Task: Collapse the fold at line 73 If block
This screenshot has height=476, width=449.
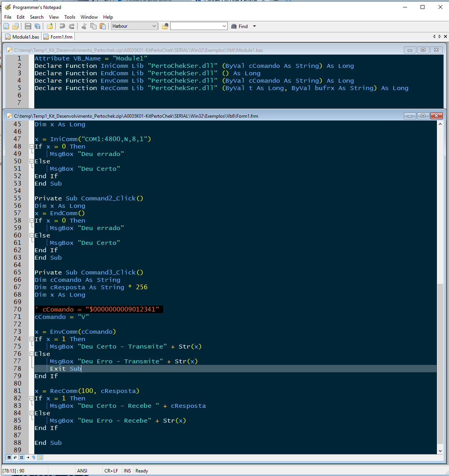Action: coord(32,339)
